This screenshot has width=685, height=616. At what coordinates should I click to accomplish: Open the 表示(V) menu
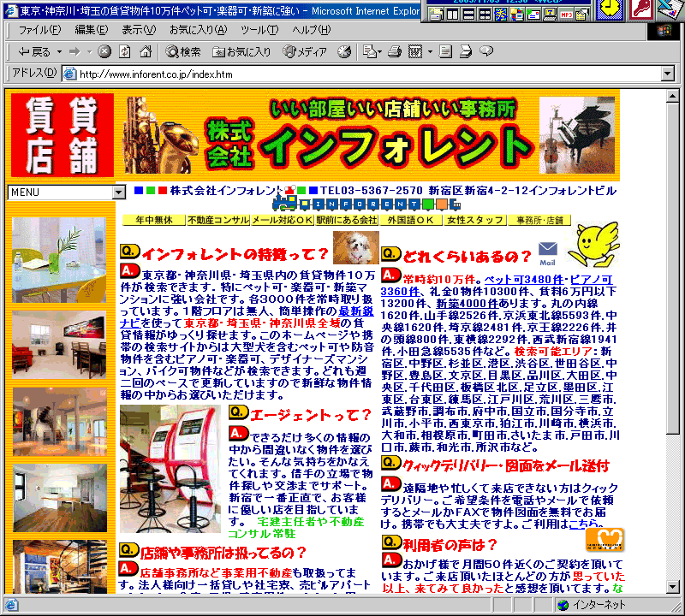click(139, 30)
